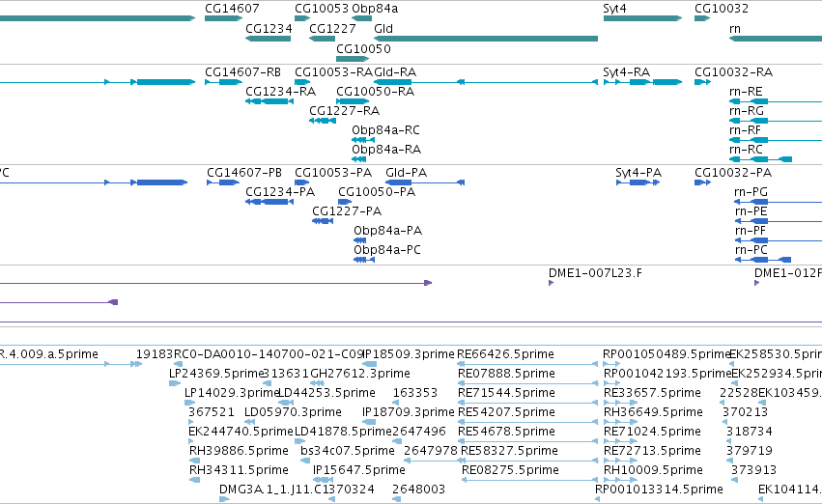Click the CG10053 gene label
Screen dimensions: 822x504
click(x=322, y=9)
